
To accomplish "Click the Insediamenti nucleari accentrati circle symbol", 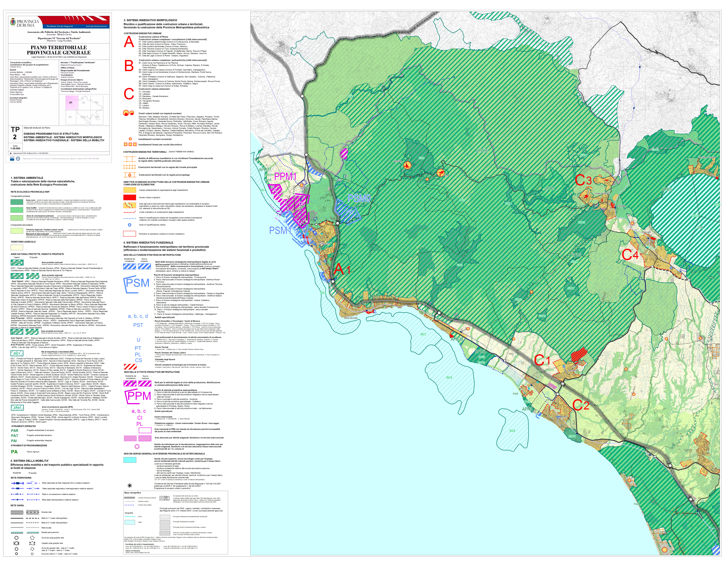I will point(130,139).
